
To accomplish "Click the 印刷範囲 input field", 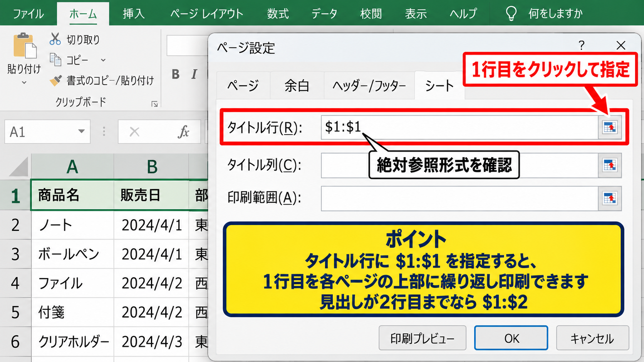I will [460, 199].
